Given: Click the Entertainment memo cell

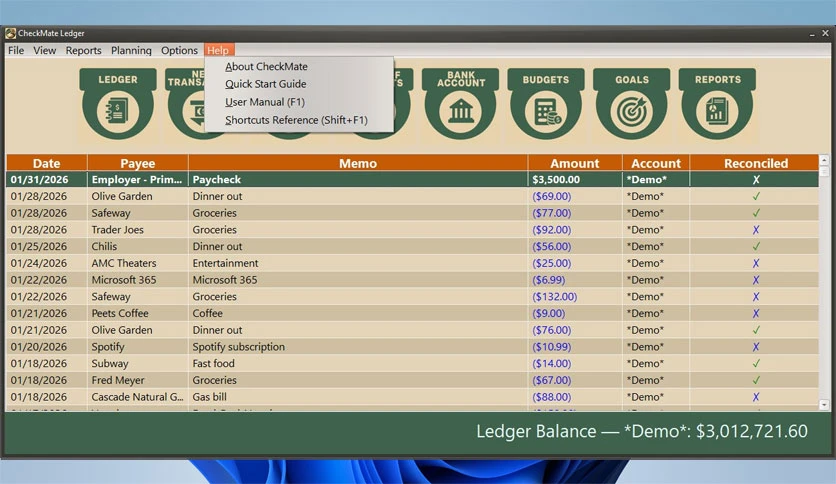Looking at the screenshot, I should pyautogui.click(x=358, y=263).
